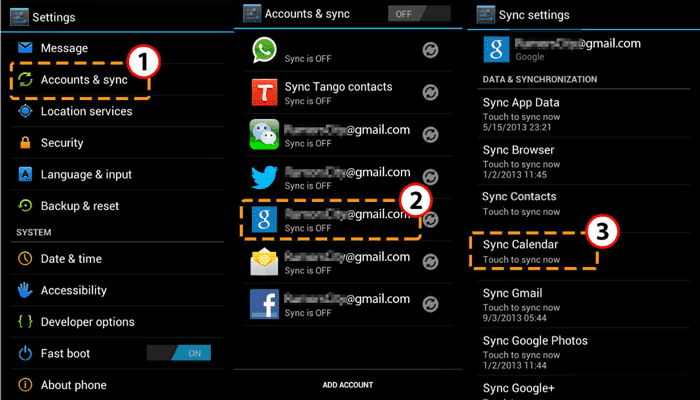
Task: Open Security settings
Action: pos(62,143)
